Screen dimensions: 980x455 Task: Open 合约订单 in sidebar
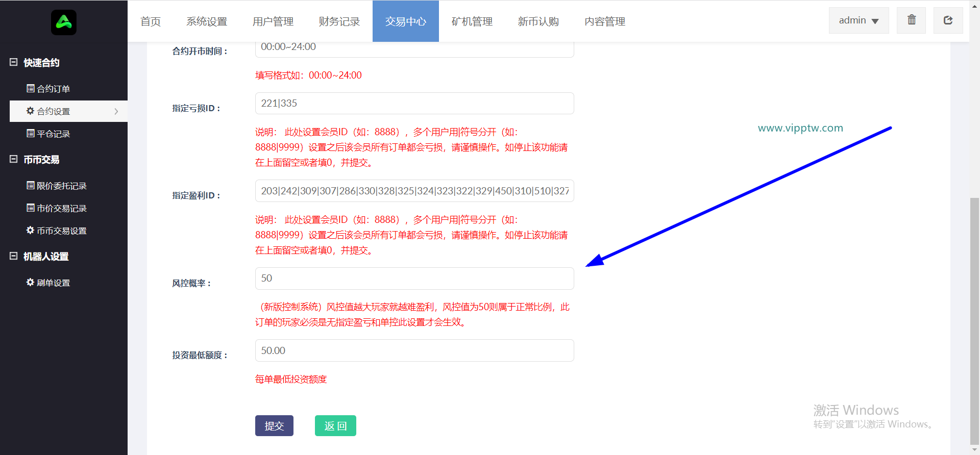coord(68,89)
